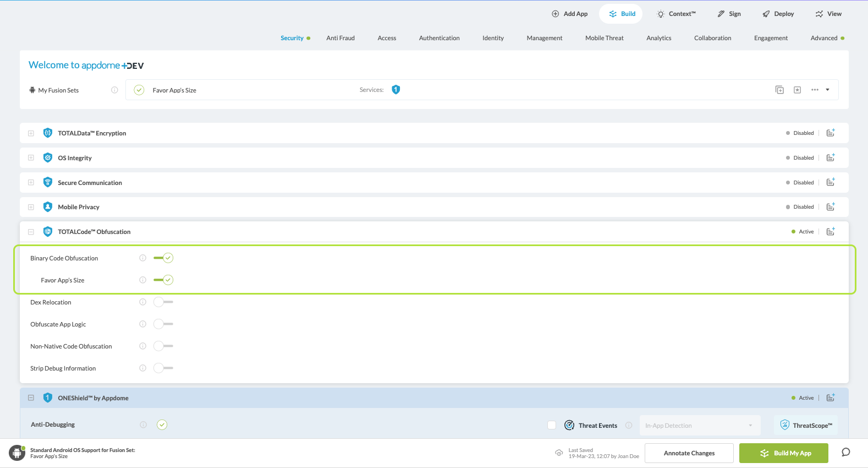Click the duplicate Fusion Set icon
The height and width of the screenshot is (468, 868).
[779, 90]
